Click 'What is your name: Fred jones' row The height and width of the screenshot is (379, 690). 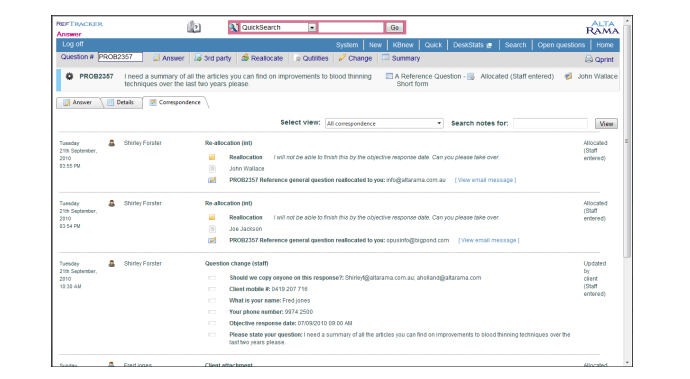click(269, 301)
